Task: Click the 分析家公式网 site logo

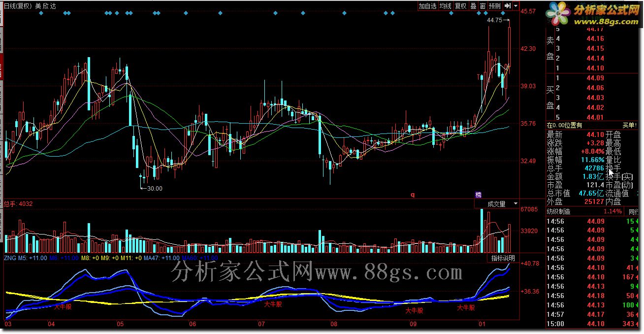Action: pyautogui.click(x=593, y=13)
